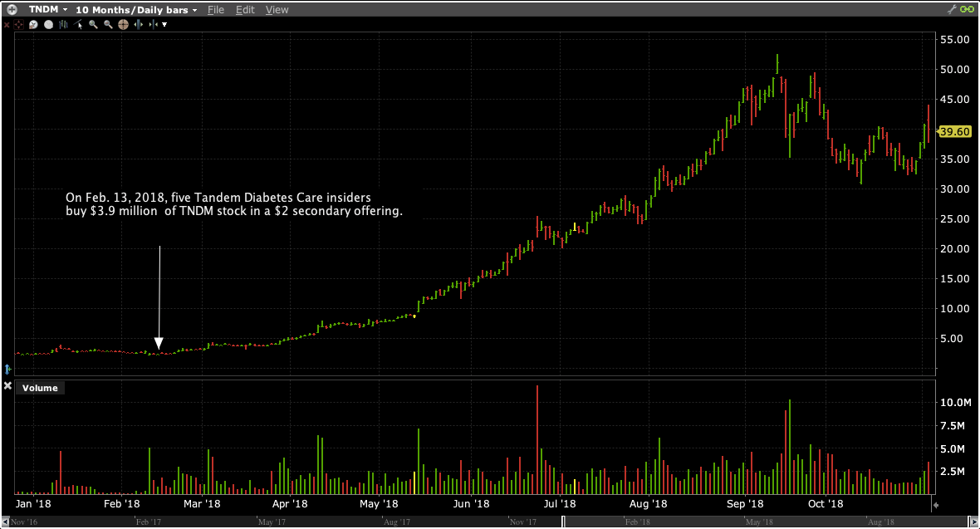Viewport: 980px width, 529px height.
Task: Click the blue vertical rescale arrow icon
Action: (7, 368)
